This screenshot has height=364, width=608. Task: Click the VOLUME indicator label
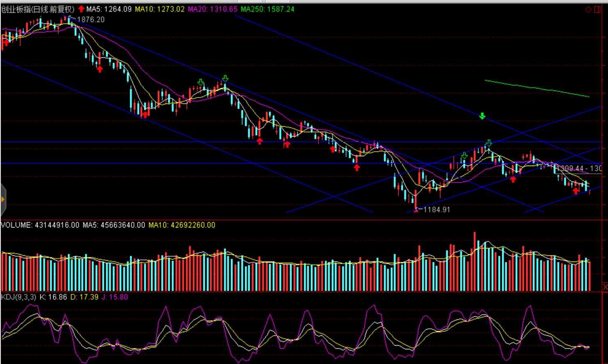point(40,225)
